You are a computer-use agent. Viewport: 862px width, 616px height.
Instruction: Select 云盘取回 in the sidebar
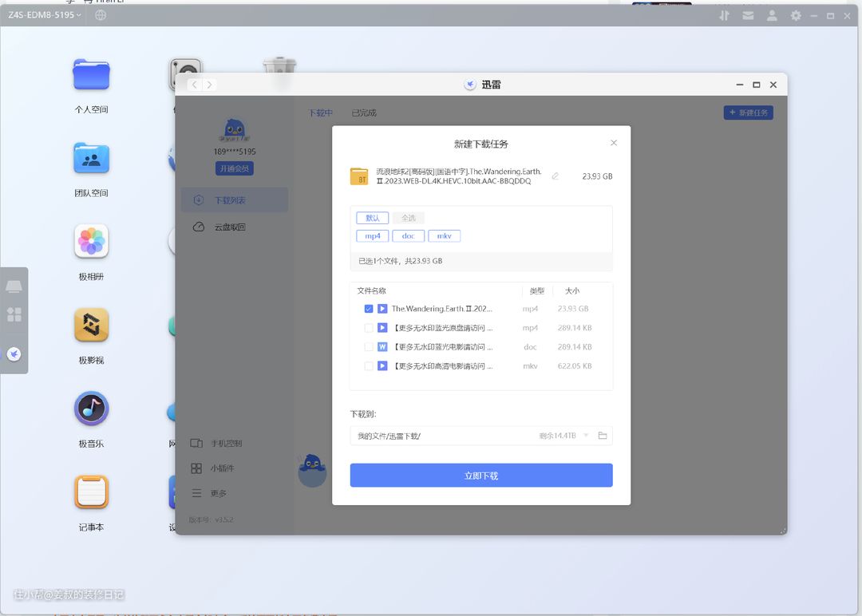point(229,227)
